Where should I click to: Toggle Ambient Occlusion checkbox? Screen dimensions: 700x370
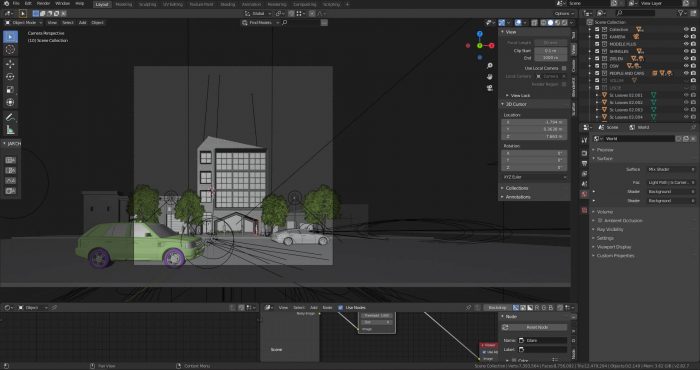pos(600,220)
